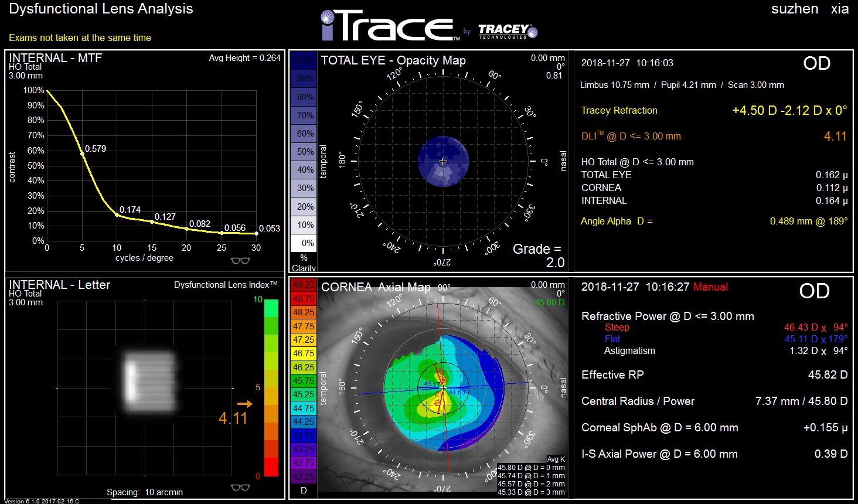Screen dimensions: 858x504
Task: Click the white crosshair in the Opacity Map
Action: [443, 161]
